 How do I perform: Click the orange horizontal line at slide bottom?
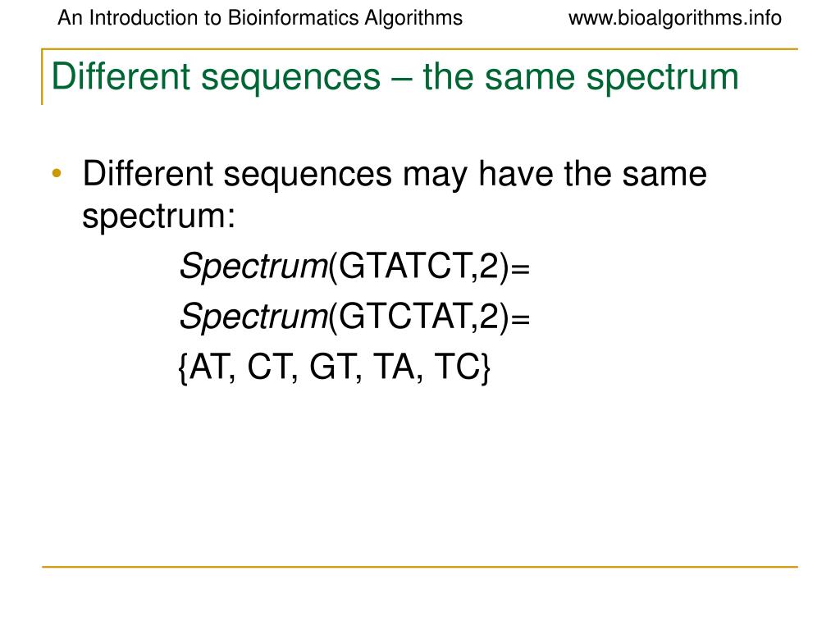coord(420,566)
